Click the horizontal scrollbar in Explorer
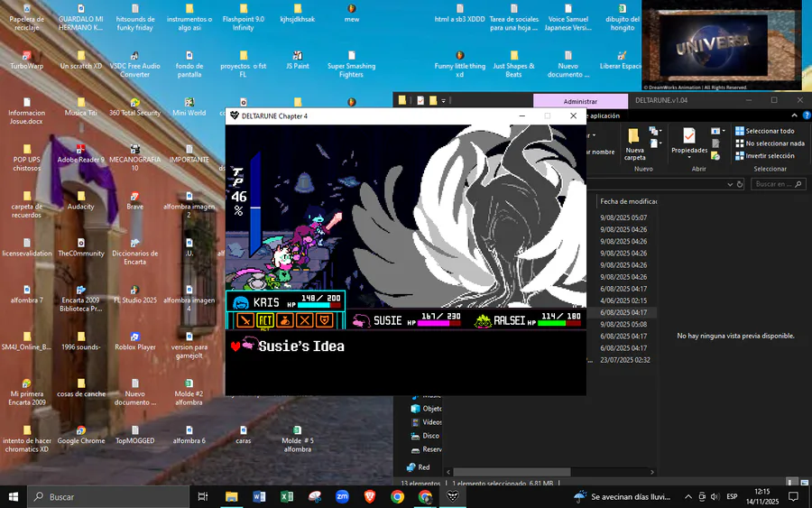 512,472
